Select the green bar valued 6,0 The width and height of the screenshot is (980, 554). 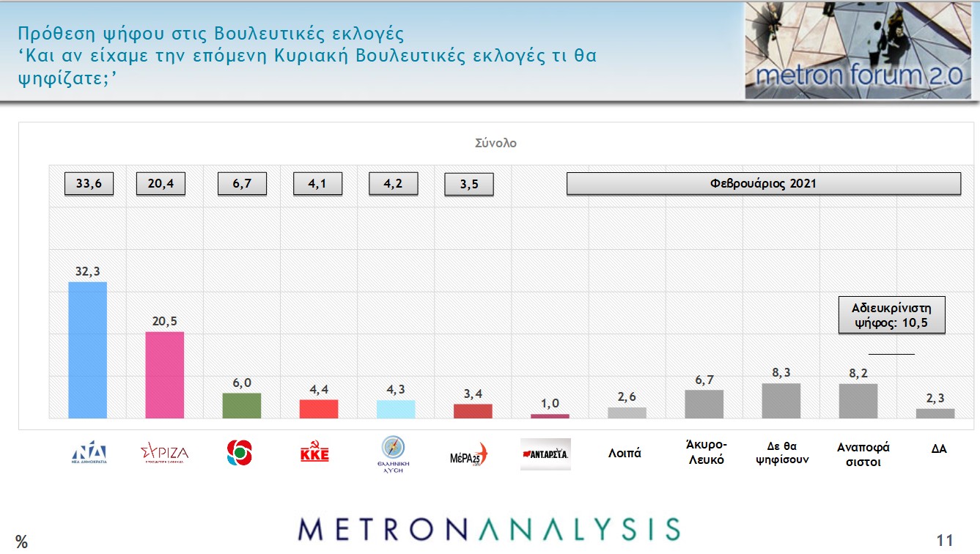pyautogui.click(x=241, y=406)
